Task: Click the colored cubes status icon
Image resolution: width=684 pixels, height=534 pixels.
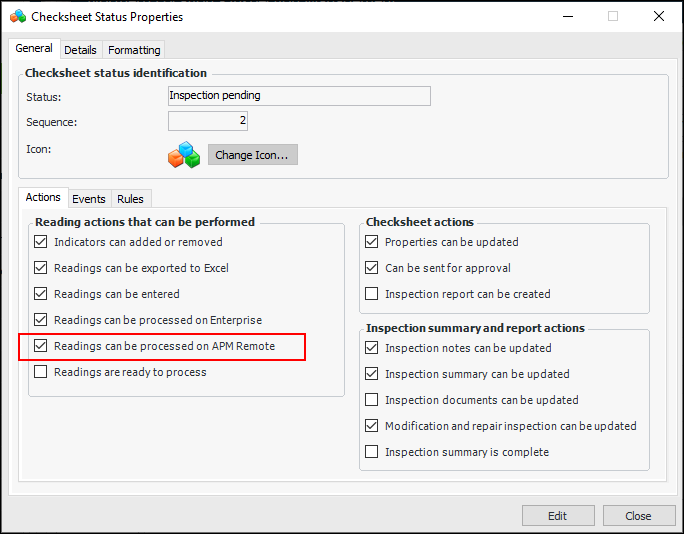Action: coord(184,155)
